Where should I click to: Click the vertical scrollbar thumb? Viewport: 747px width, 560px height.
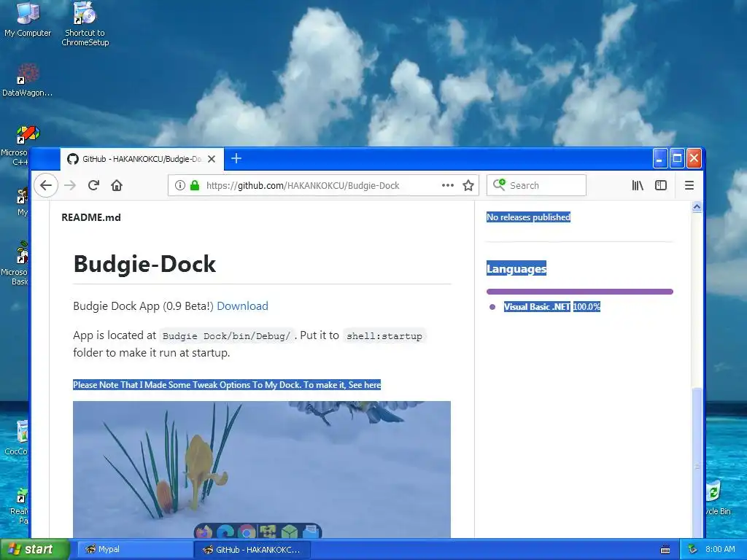point(697,462)
